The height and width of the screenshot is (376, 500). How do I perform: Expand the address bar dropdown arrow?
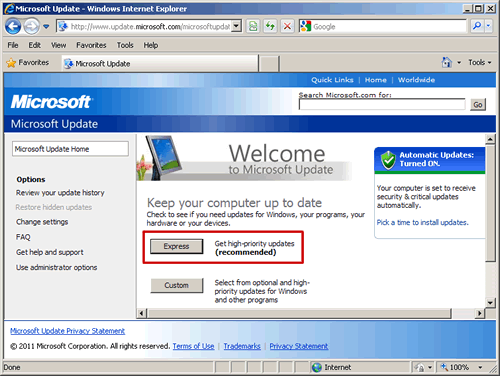point(236,26)
